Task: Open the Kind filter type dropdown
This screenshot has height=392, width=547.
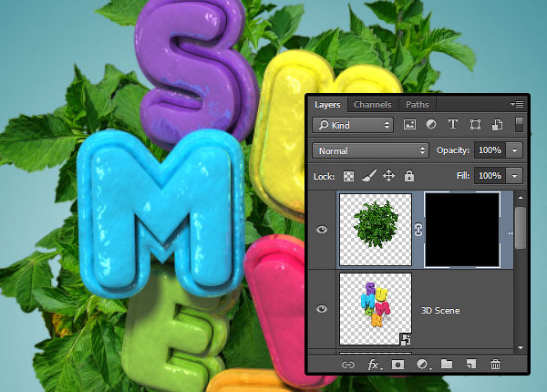Action: tap(353, 125)
